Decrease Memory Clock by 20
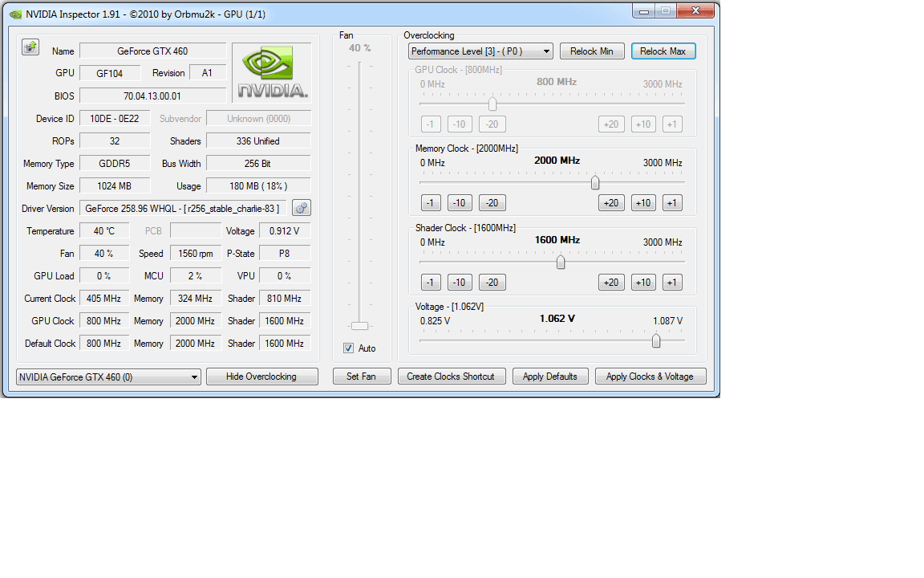Viewport: 924px width, 578px height. click(x=492, y=203)
